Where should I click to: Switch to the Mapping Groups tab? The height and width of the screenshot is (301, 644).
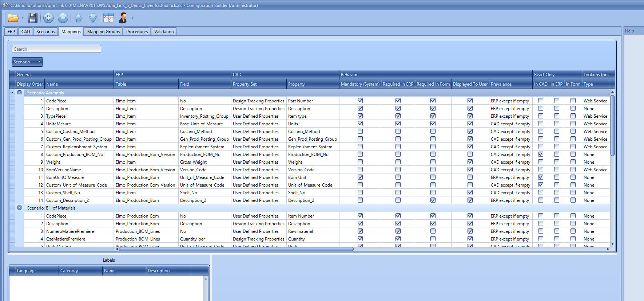pyautogui.click(x=103, y=32)
